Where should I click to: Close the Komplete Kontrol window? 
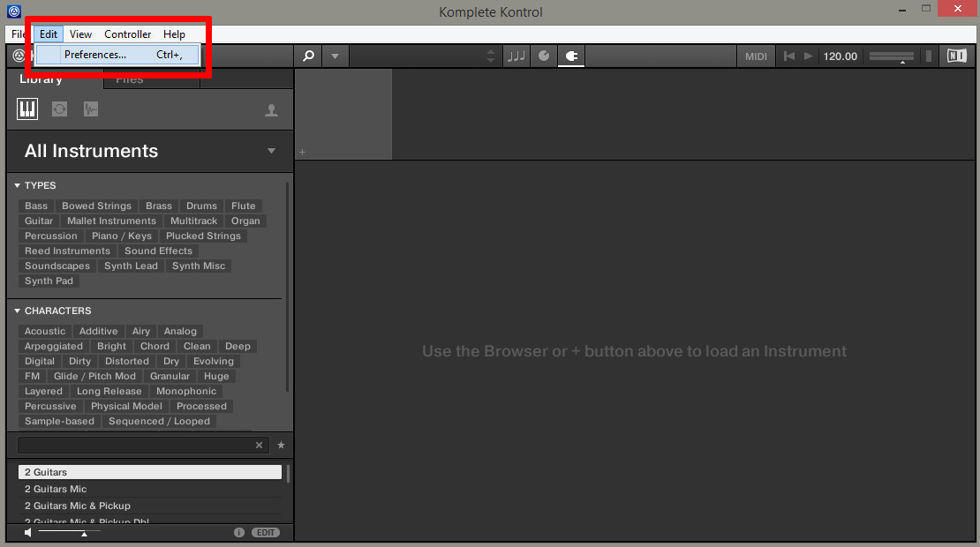pos(958,9)
